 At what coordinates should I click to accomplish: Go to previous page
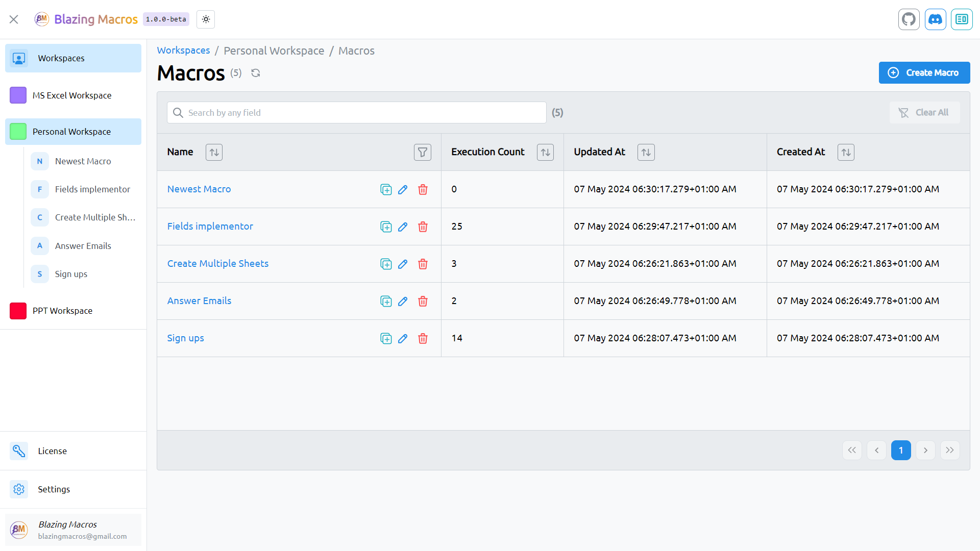pyautogui.click(x=876, y=450)
